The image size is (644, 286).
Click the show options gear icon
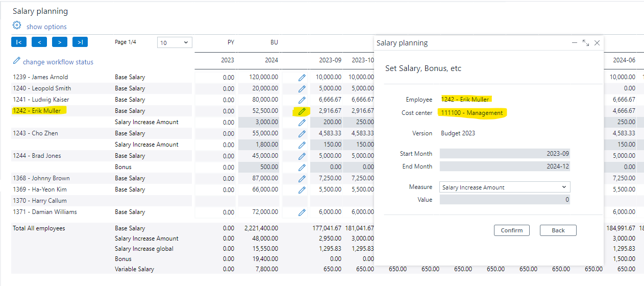[x=17, y=26]
